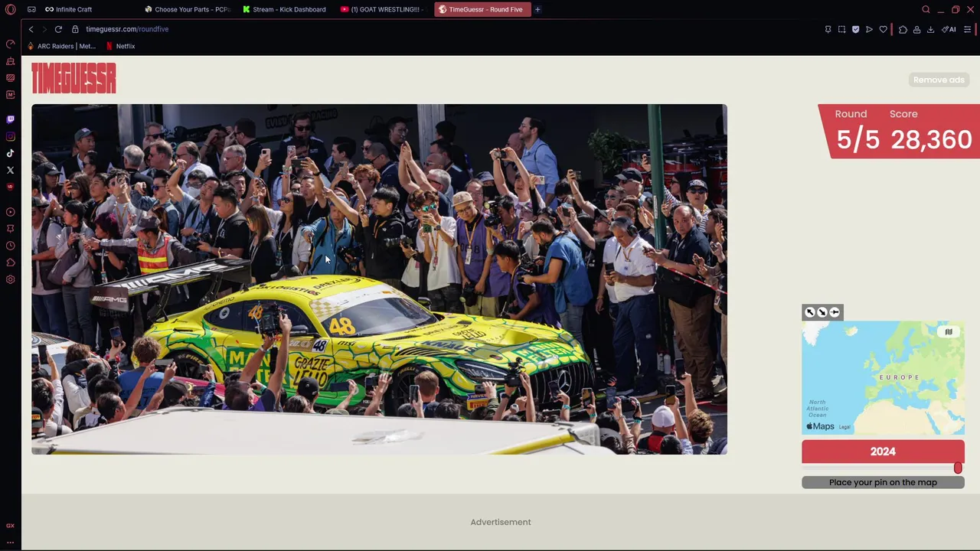The image size is (980, 551).
Task: Click the Place your pin on the map button
Action: pyautogui.click(x=883, y=482)
